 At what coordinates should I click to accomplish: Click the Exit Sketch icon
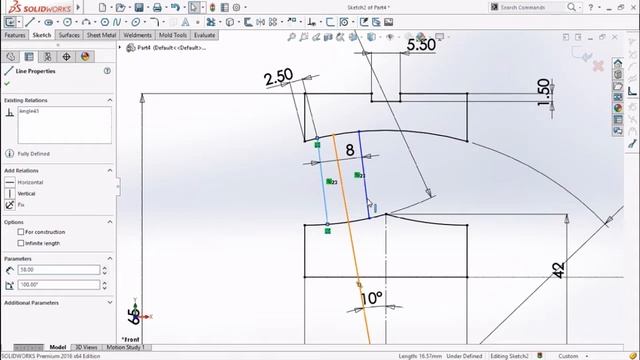point(10,22)
